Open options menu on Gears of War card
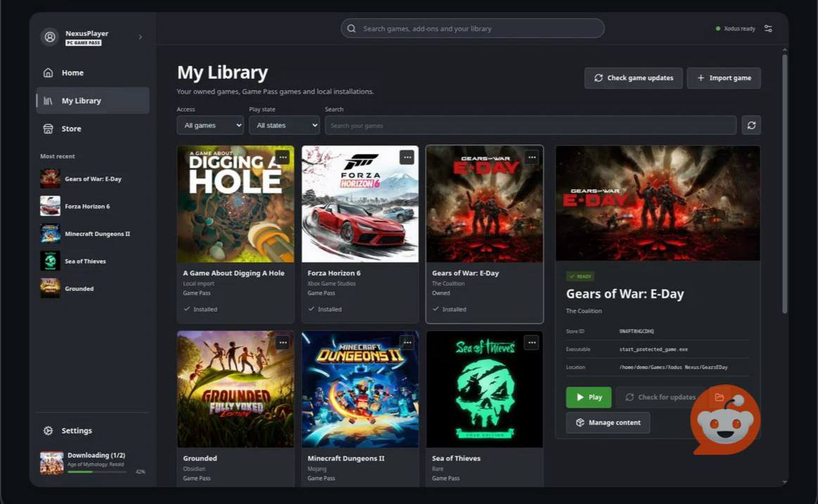The height and width of the screenshot is (504, 818). tap(532, 157)
